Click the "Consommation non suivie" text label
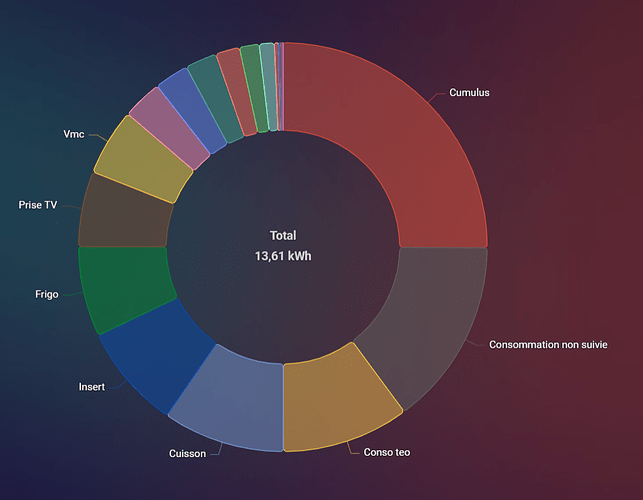 pyautogui.click(x=549, y=344)
